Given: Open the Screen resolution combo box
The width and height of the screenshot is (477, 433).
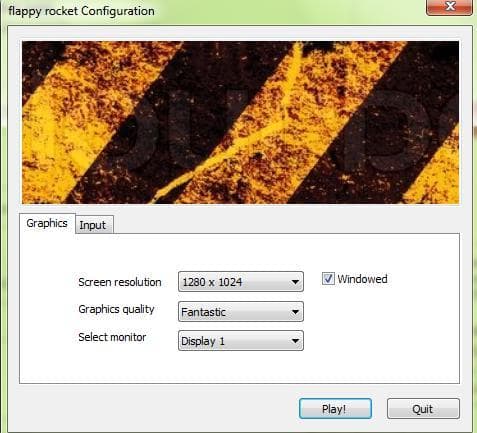Looking at the screenshot, I should click(x=241, y=282).
